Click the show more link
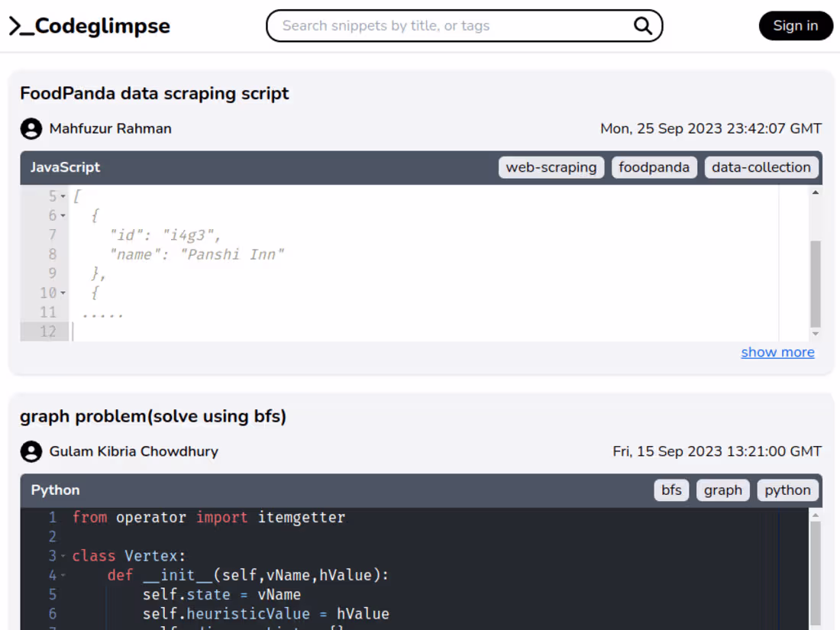 point(777,352)
